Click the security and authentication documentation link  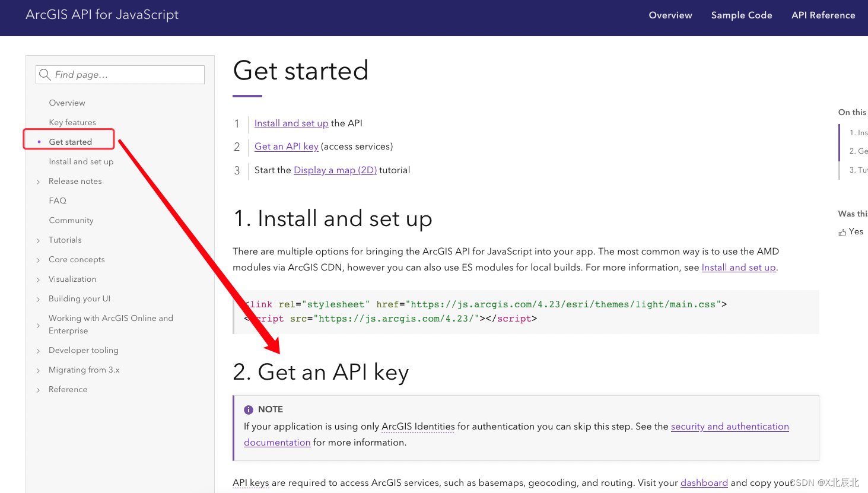(730, 427)
